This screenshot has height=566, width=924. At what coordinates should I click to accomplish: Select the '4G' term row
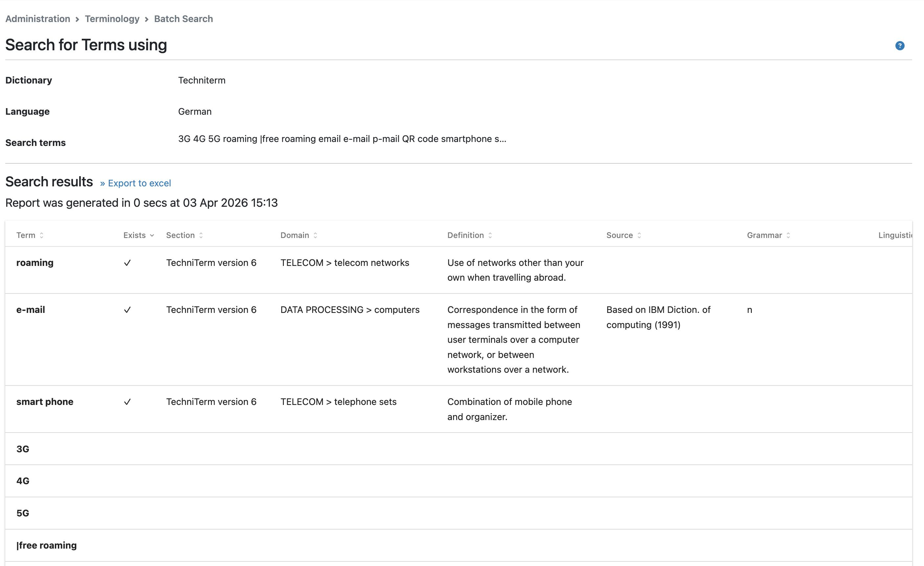458,481
